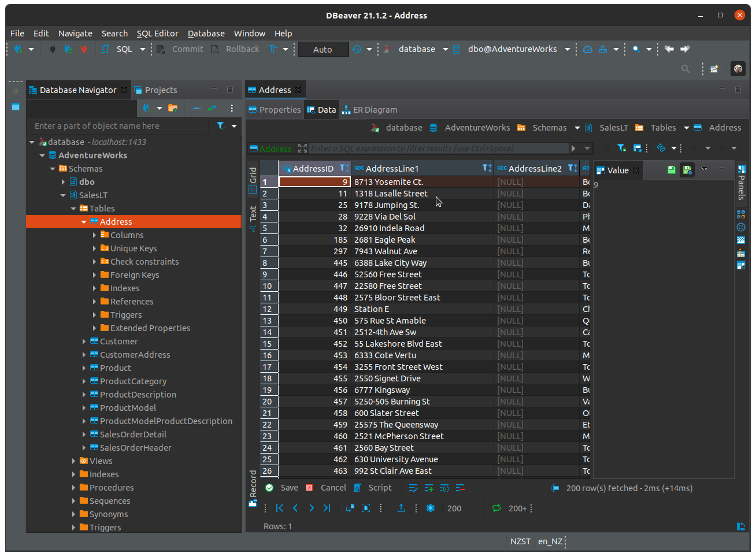This screenshot has height=557, width=756.
Task: Click the custom filter funnel icon in data toolbar
Action: click(x=621, y=148)
